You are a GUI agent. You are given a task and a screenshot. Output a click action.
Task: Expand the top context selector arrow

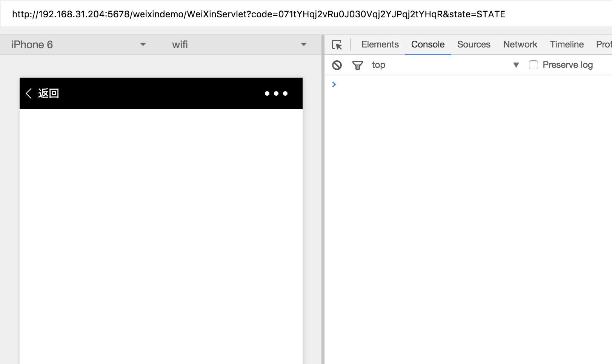pos(516,65)
